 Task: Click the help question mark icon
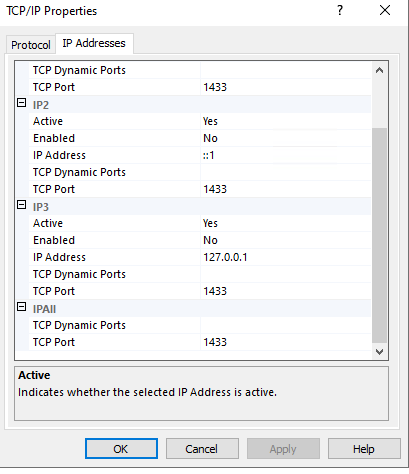(340, 10)
